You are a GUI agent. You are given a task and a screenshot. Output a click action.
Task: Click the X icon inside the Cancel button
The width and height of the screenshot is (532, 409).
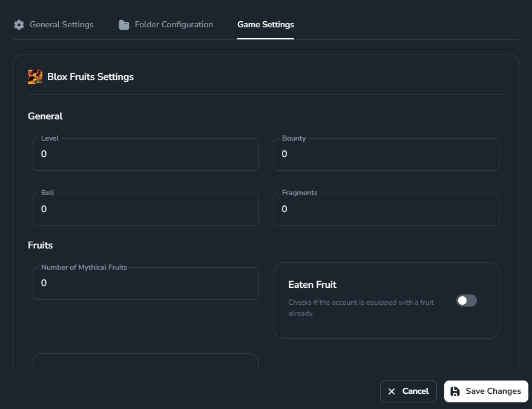(391, 391)
